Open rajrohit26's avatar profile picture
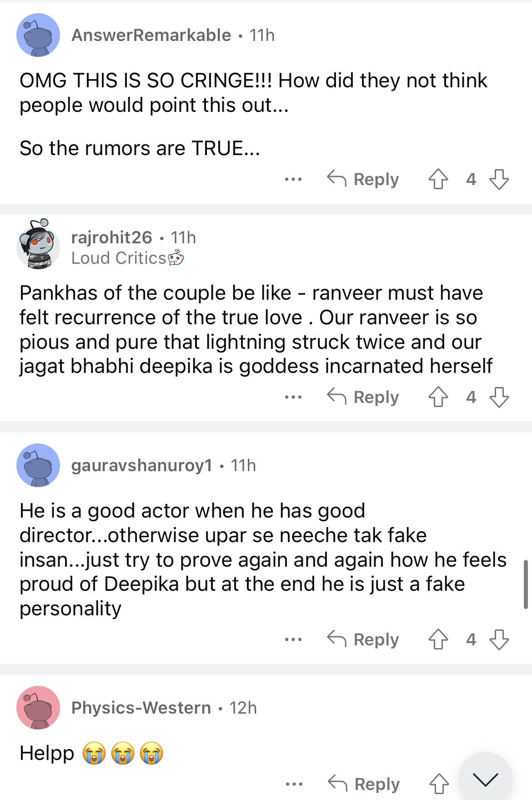The width and height of the screenshot is (532, 800). point(38,245)
